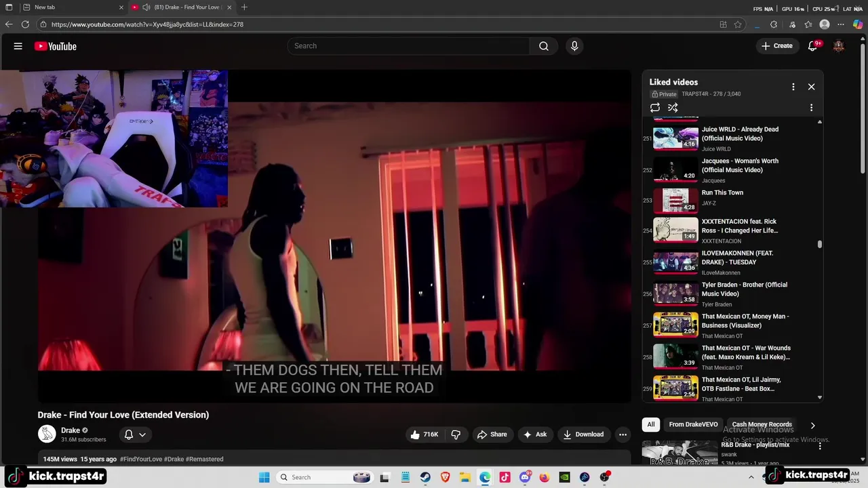This screenshot has width=868, height=488.
Task: Mute the Drake tab audio
Action: click(x=146, y=7)
